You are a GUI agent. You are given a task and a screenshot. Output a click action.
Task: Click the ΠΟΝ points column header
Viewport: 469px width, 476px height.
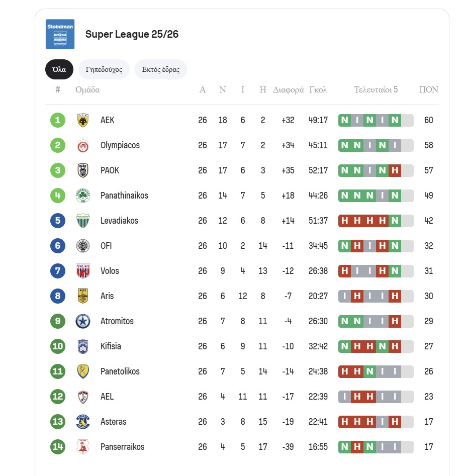(x=428, y=90)
